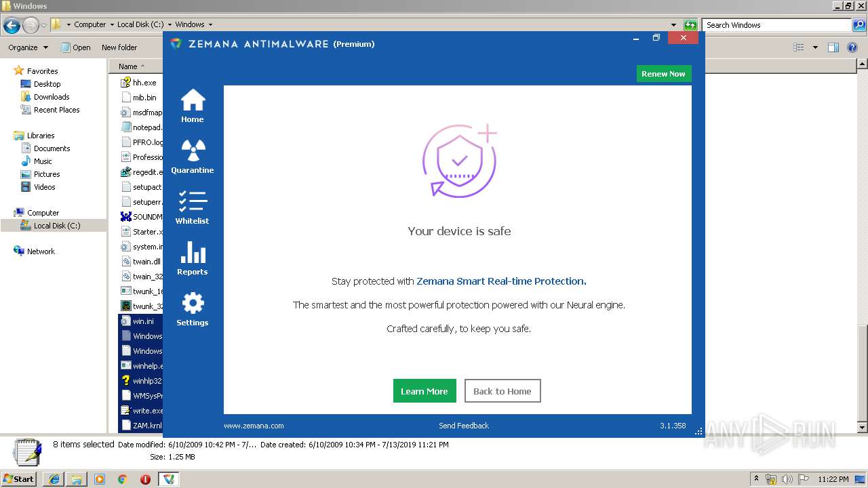Click the Search Windows field
This screenshot has width=868, height=488.
(777, 25)
